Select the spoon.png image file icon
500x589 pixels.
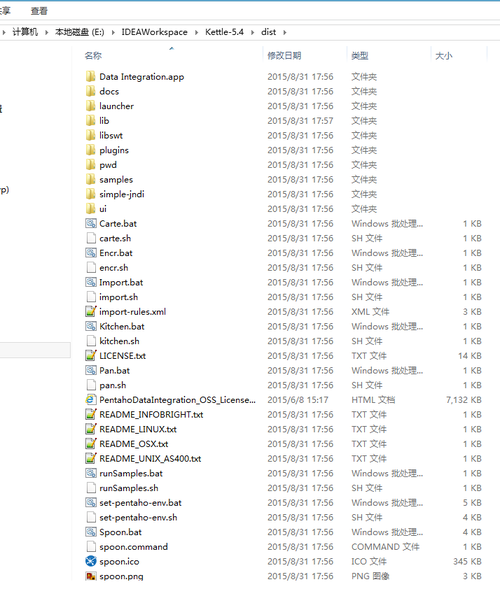pos(91,576)
